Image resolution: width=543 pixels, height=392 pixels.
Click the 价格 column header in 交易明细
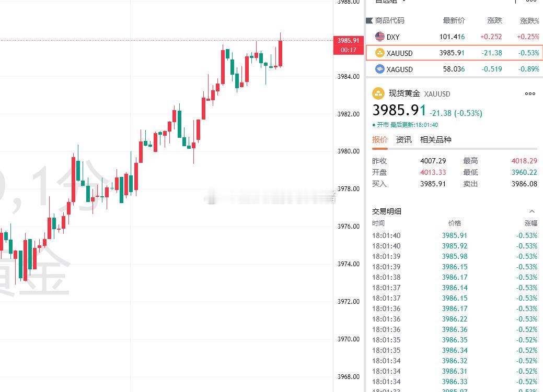point(454,223)
